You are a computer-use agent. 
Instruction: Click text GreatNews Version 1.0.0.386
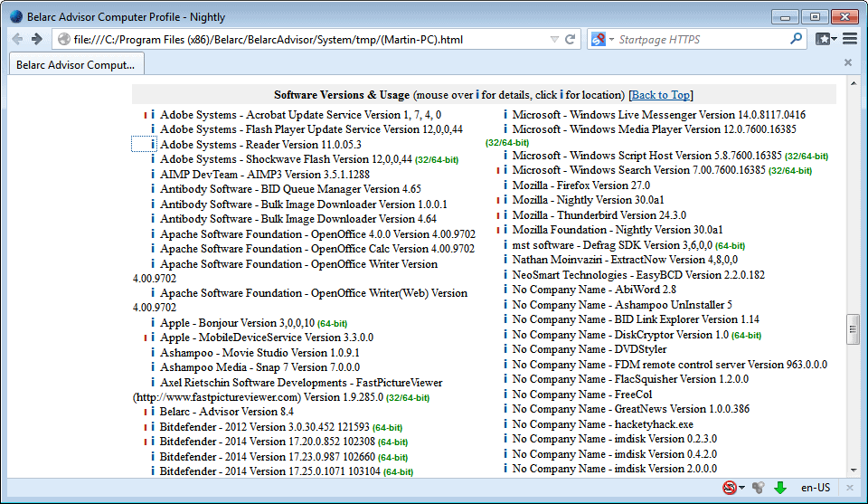click(682, 409)
